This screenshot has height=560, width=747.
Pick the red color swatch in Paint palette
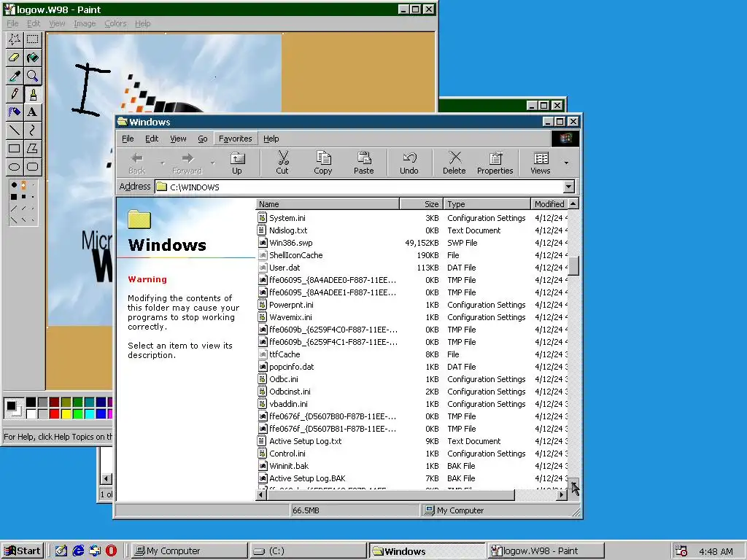click(x=54, y=414)
